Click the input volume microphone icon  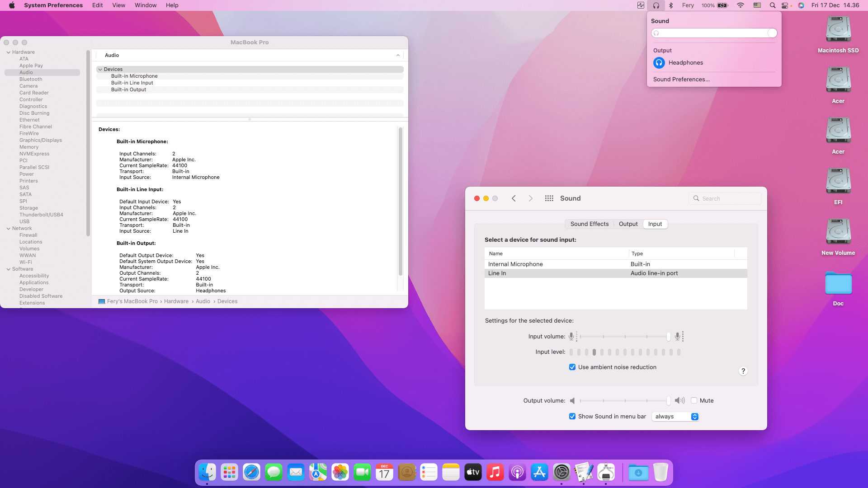[571, 336]
